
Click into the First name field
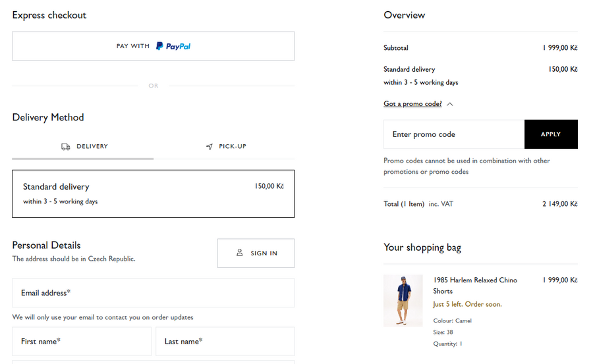click(x=82, y=342)
